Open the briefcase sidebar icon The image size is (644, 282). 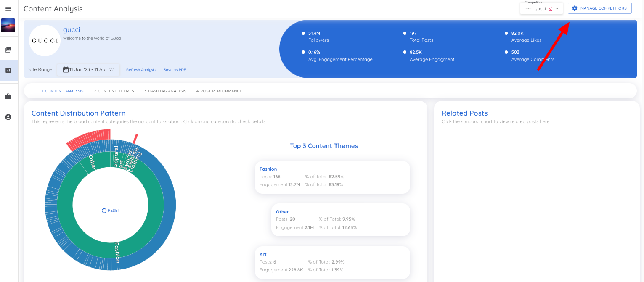tap(8, 96)
